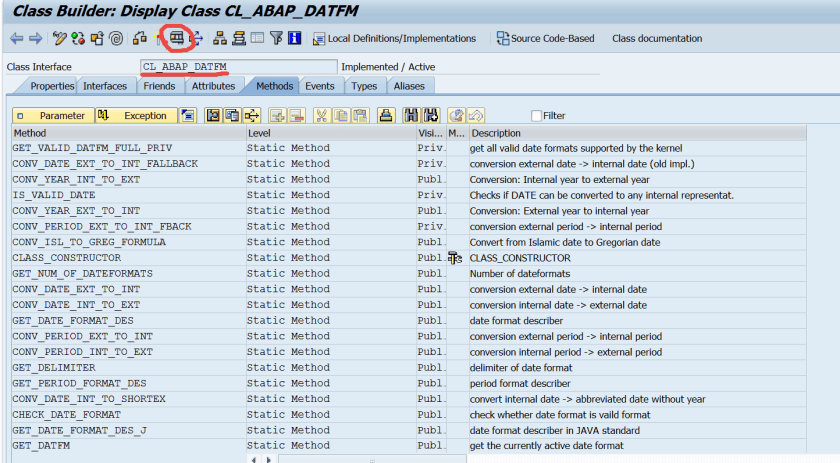Open the blue info help icon
Viewport: 840px width, 463px height.
(294, 39)
